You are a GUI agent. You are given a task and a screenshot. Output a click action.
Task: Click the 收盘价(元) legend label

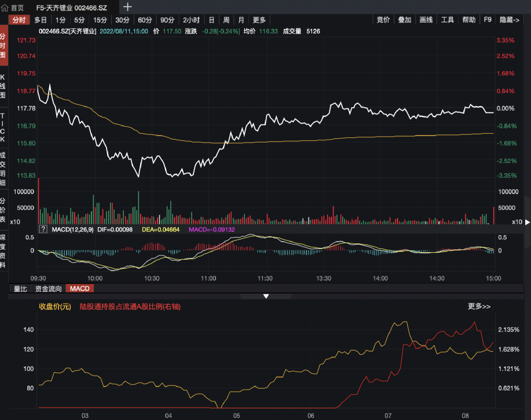(54, 306)
